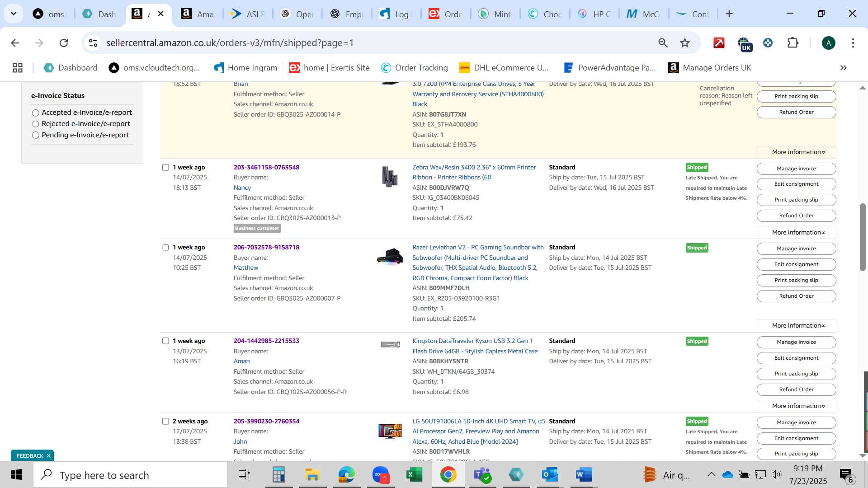Open the tab search dropdown arrow
This screenshot has height=488, width=868.
14,14
